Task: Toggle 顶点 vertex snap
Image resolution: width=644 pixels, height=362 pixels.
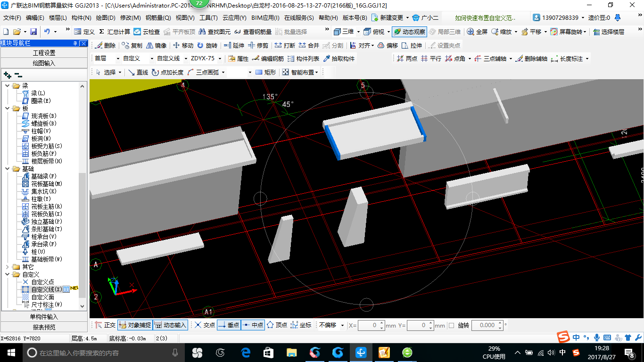Action: pos(277,325)
